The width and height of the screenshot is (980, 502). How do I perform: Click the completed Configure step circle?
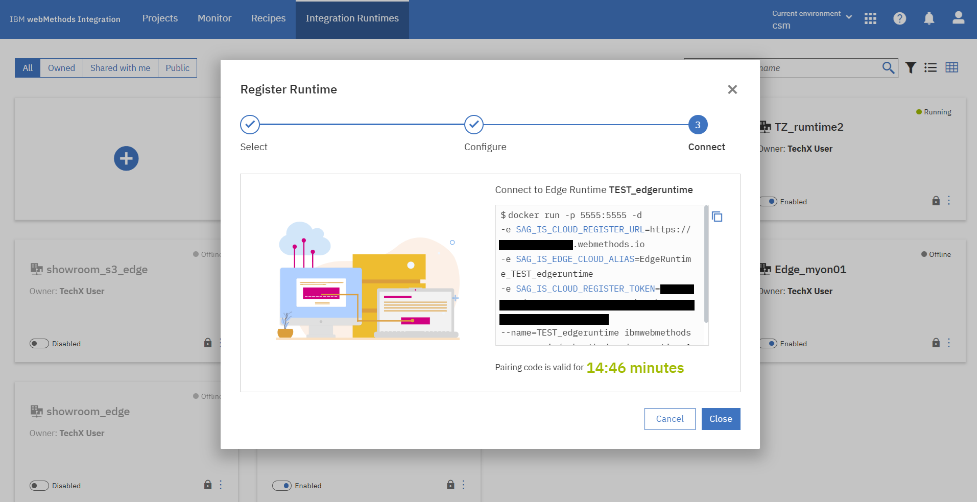[474, 125]
